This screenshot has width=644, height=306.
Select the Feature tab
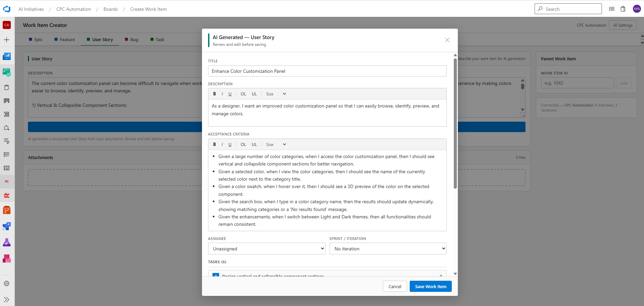click(x=65, y=39)
